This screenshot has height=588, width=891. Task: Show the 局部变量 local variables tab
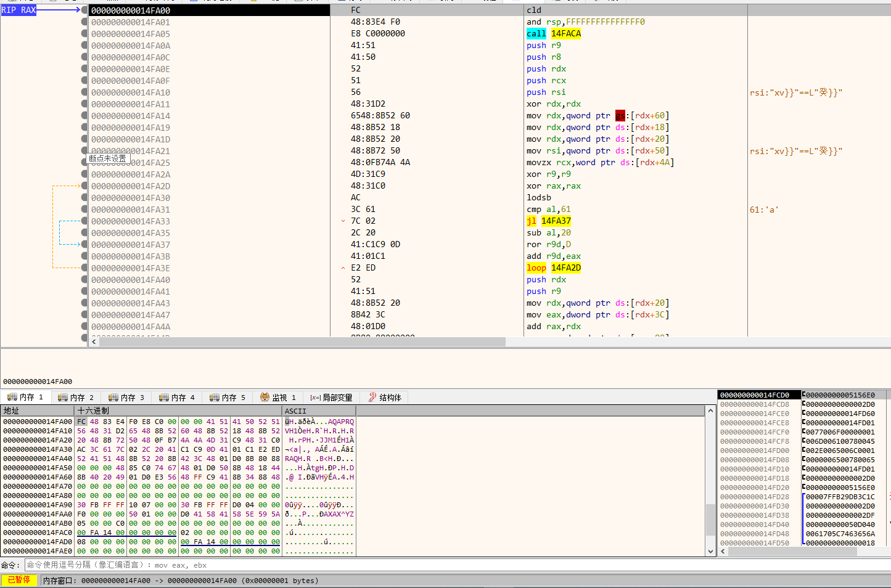(x=332, y=398)
